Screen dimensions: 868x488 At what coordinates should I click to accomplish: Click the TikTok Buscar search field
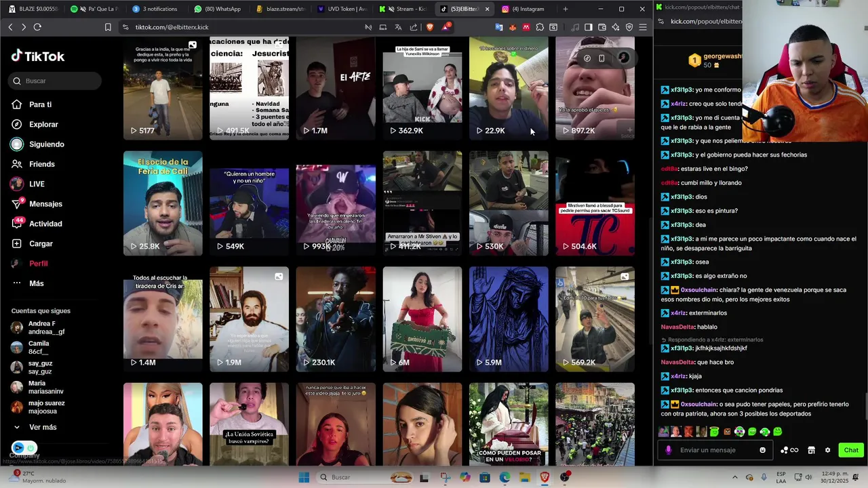(56, 81)
